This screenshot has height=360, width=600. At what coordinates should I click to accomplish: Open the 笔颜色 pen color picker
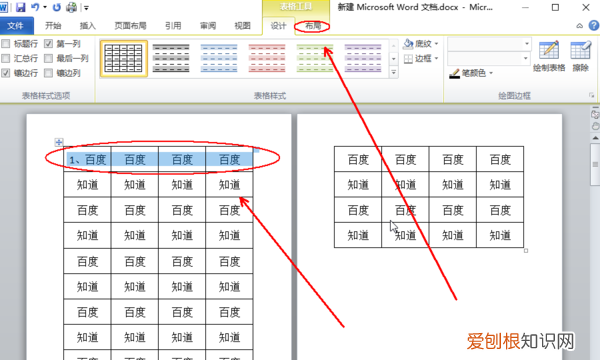point(471,73)
